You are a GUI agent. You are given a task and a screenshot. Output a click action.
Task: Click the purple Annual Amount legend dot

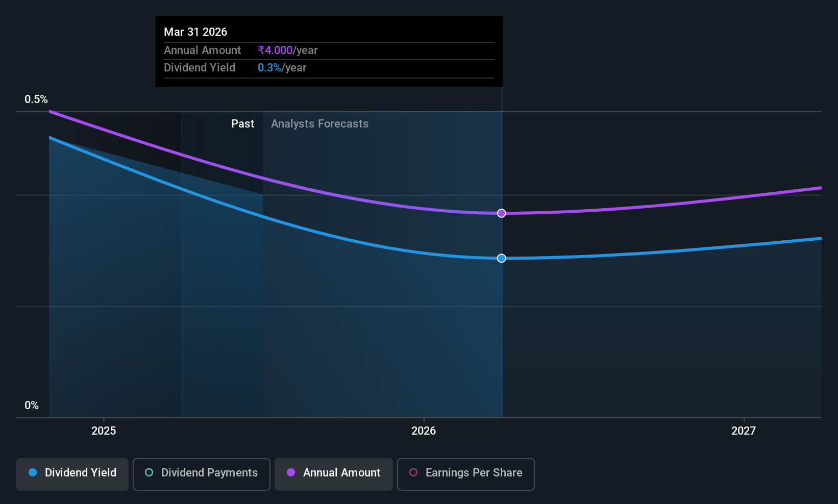coord(291,472)
